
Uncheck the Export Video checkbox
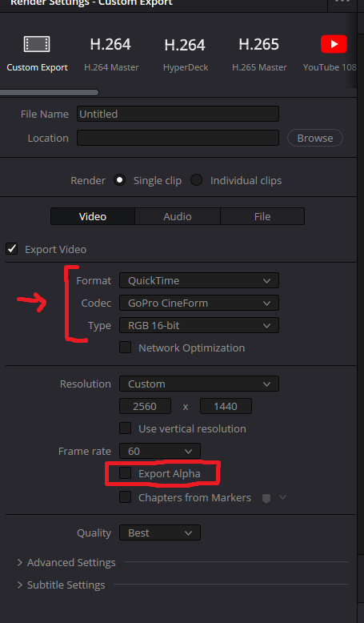[11, 249]
